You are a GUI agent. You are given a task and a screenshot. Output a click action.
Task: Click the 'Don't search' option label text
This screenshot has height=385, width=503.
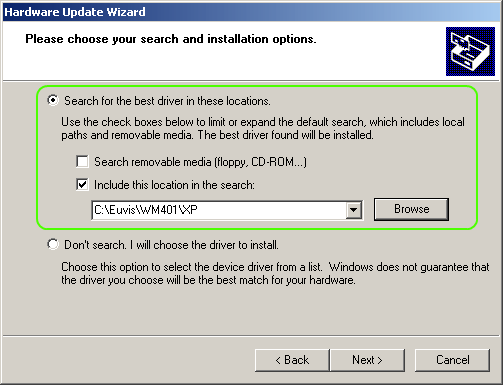[x=171, y=245]
